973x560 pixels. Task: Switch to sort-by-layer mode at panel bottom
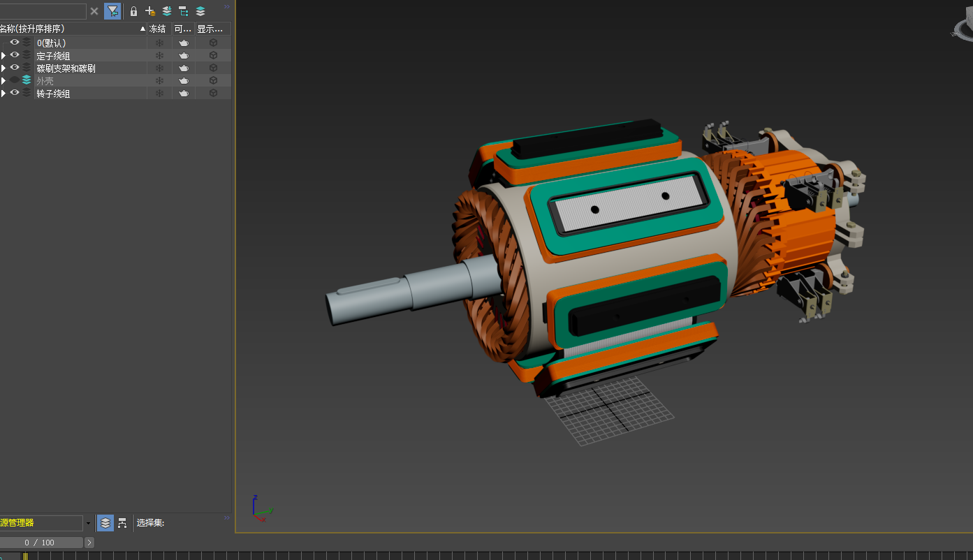(105, 522)
